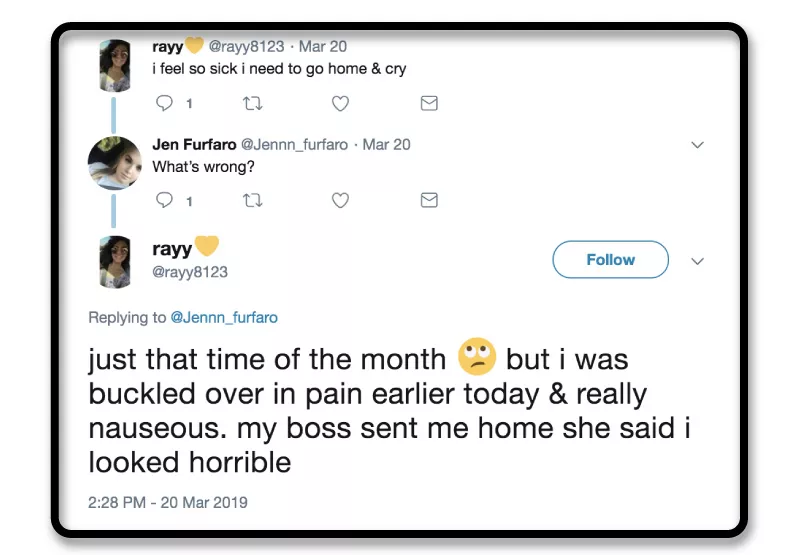The image size is (800, 555).
Task: Follow rayy's account
Action: (x=610, y=260)
